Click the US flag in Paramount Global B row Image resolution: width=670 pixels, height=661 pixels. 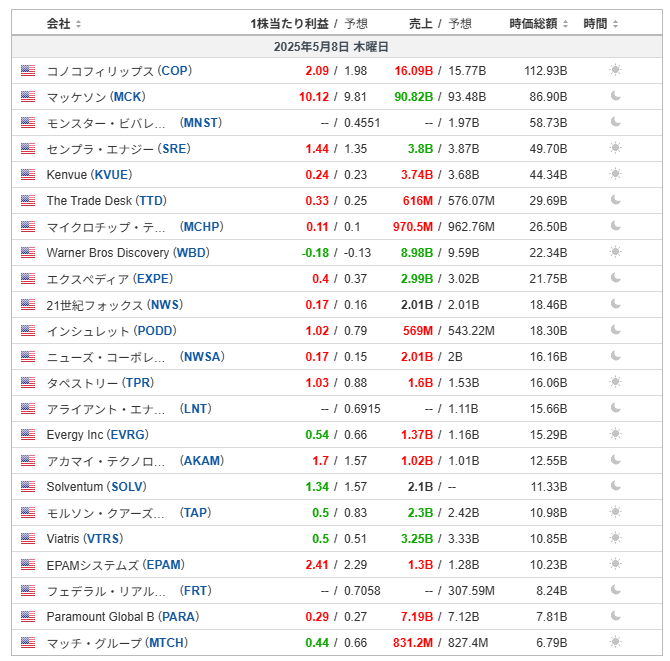click(28, 617)
